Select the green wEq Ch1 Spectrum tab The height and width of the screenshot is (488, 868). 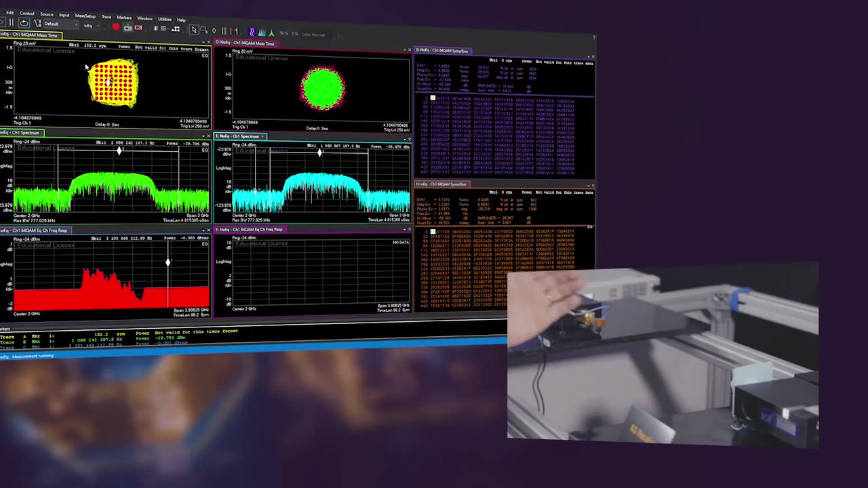(22, 132)
